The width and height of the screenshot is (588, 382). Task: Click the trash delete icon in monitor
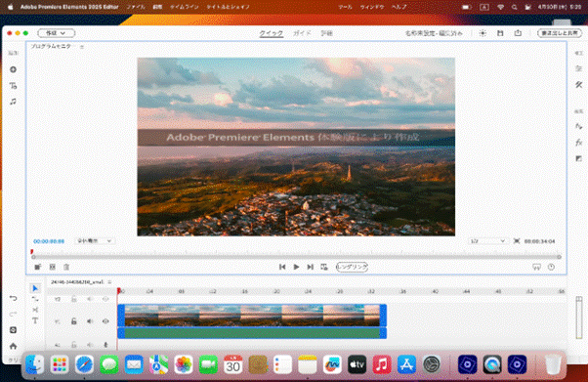pyautogui.click(x=66, y=267)
